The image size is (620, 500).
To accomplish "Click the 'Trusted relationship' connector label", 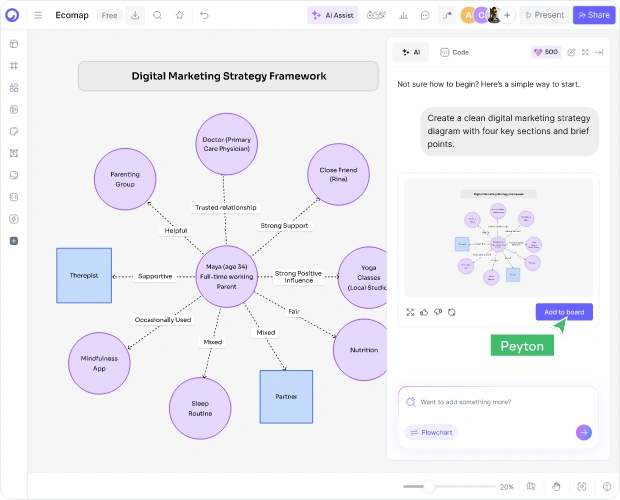I will coord(226,208).
